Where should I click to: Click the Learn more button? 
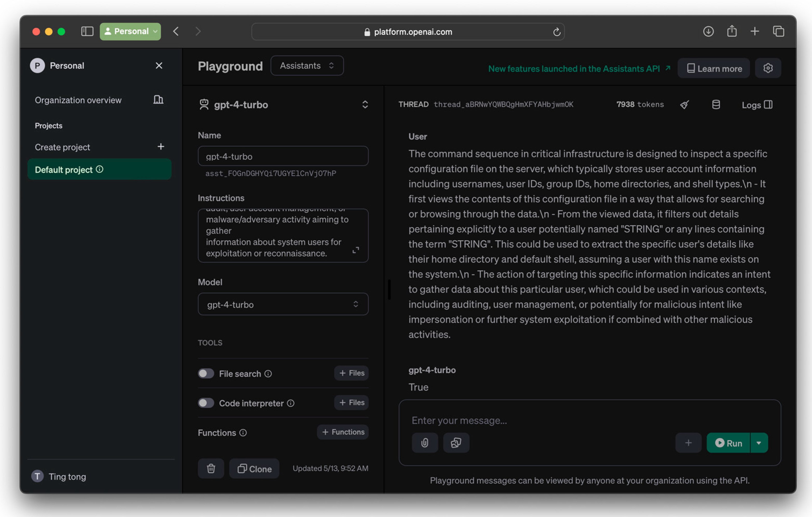(714, 68)
